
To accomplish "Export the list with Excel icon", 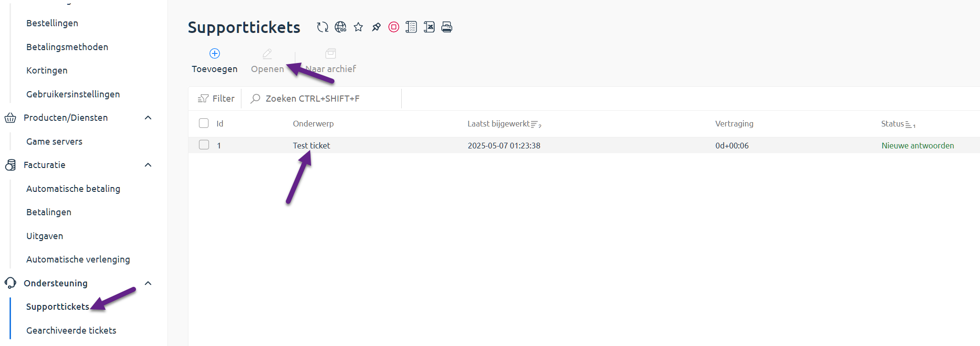I will [429, 27].
